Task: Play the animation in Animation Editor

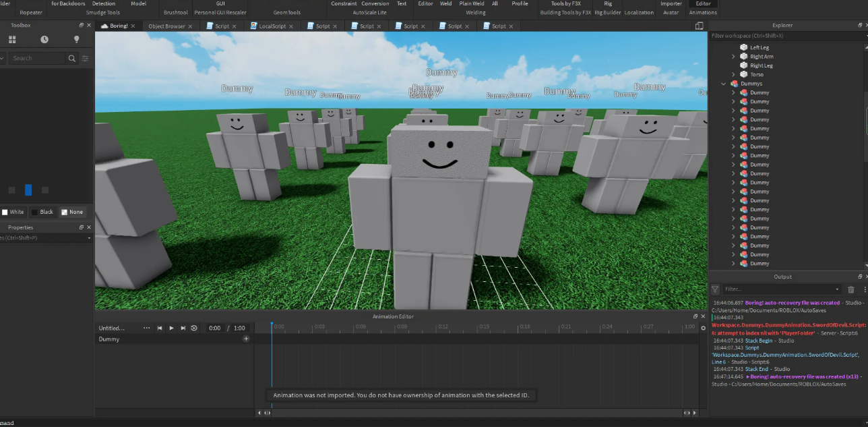Action: (x=171, y=328)
